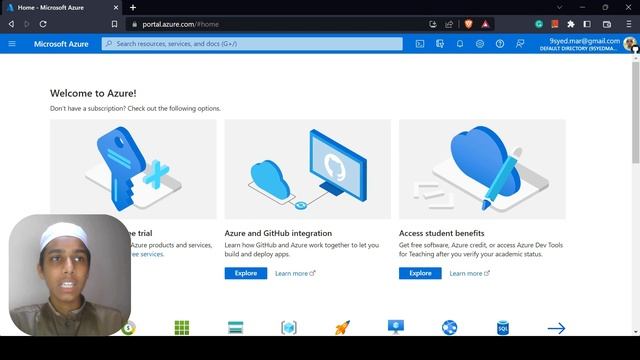Close the Home - Microsoft Azure tab

point(116,7)
